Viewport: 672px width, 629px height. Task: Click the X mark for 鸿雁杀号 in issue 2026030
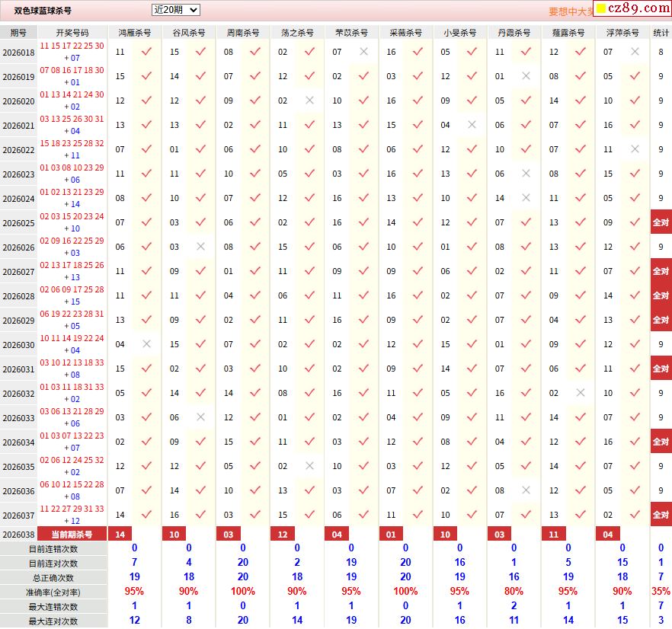tap(146, 344)
